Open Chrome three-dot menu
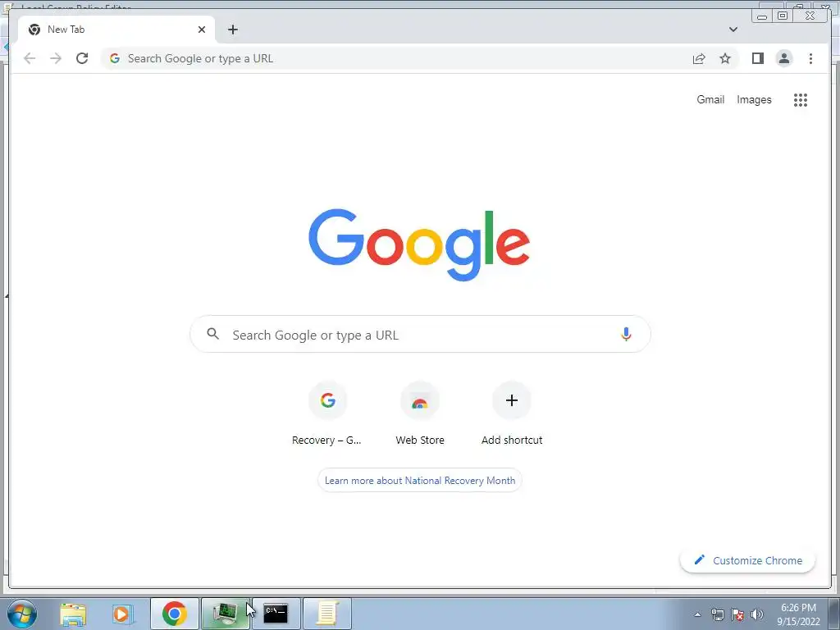The width and height of the screenshot is (840, 630). pos(810,58)
